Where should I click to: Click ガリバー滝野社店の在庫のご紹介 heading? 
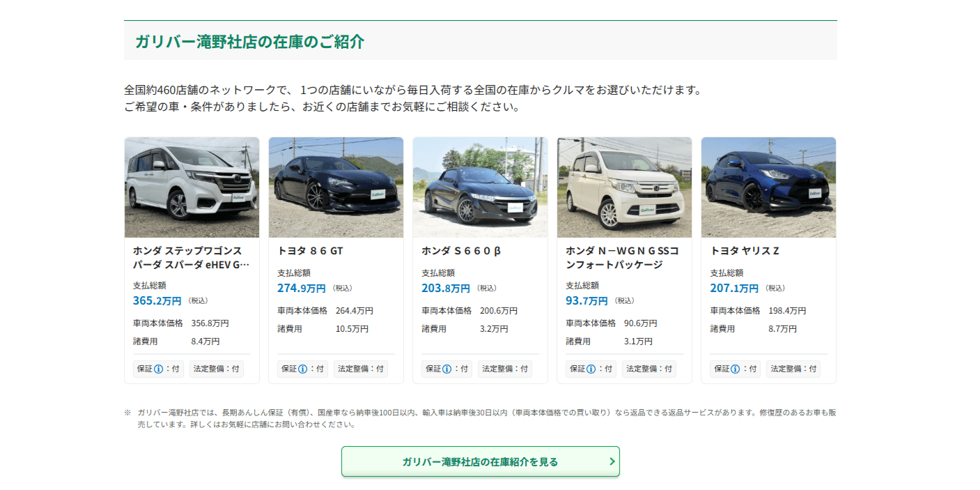coord(249,41)
